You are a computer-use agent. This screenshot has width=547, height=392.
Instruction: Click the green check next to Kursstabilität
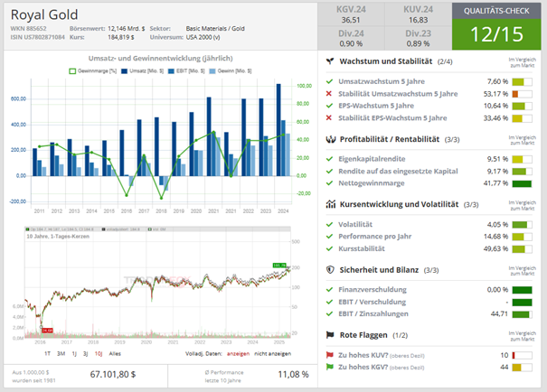329,248
